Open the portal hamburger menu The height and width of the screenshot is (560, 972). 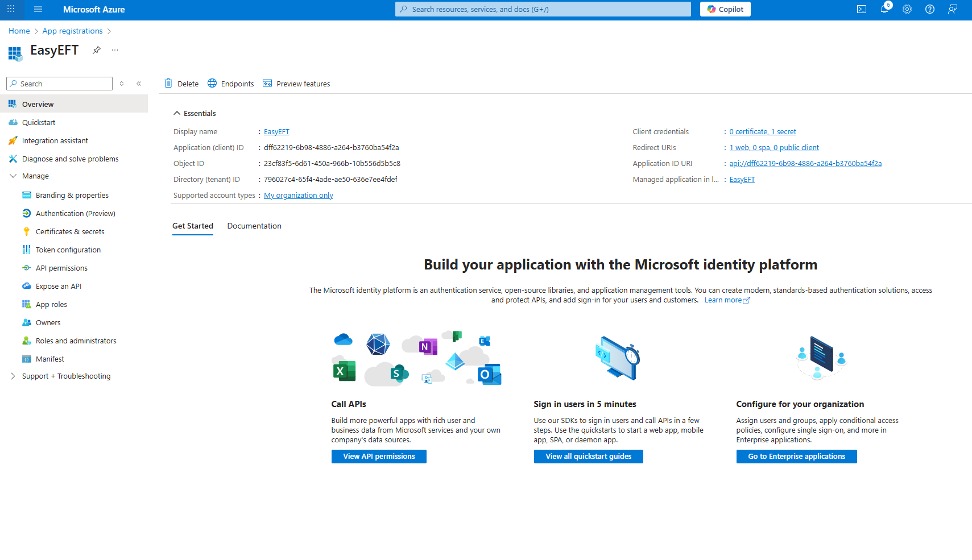[38, 9]
